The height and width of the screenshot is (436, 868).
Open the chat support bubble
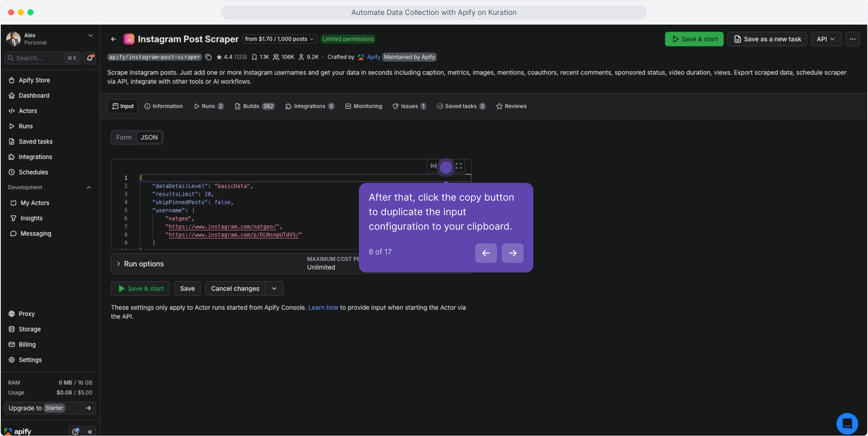click(847, 423)
